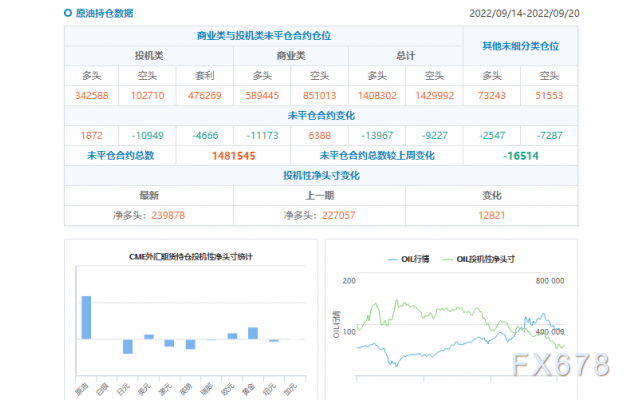Select the value 102710
Screen dimensions: 640x400
(x=147, y=96)
